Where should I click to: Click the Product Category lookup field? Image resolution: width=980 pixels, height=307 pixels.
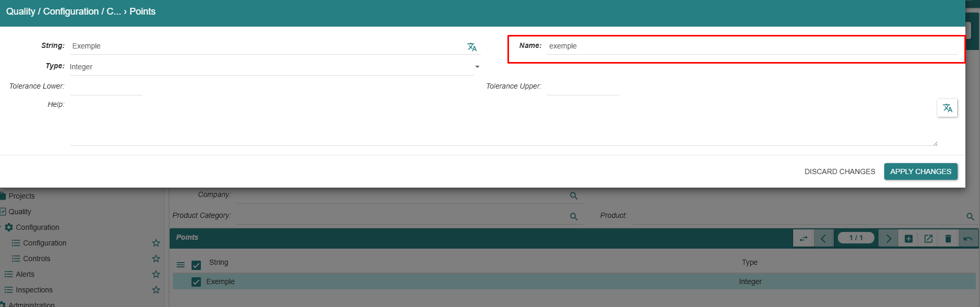pyautogui.click(x=401, y=216)
